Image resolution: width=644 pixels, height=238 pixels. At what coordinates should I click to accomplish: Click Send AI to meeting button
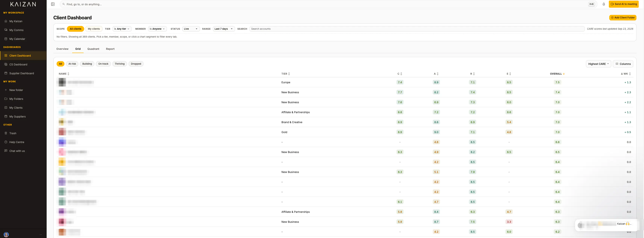(624, 4)
